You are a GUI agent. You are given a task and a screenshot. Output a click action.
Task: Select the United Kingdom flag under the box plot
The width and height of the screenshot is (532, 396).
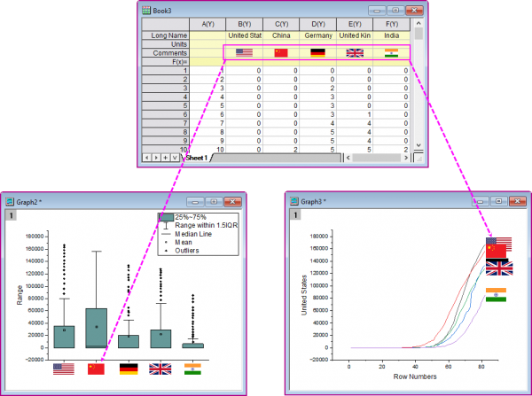(160, 368)
